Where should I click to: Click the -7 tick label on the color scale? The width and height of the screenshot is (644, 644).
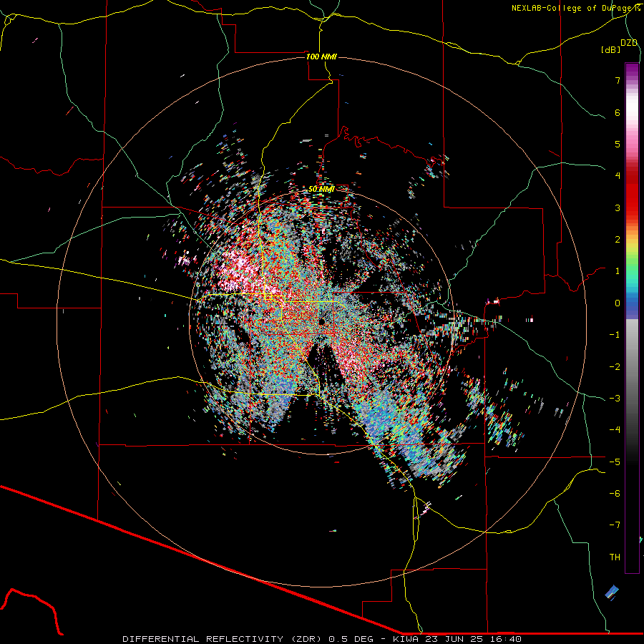click(x=615, y=525)
